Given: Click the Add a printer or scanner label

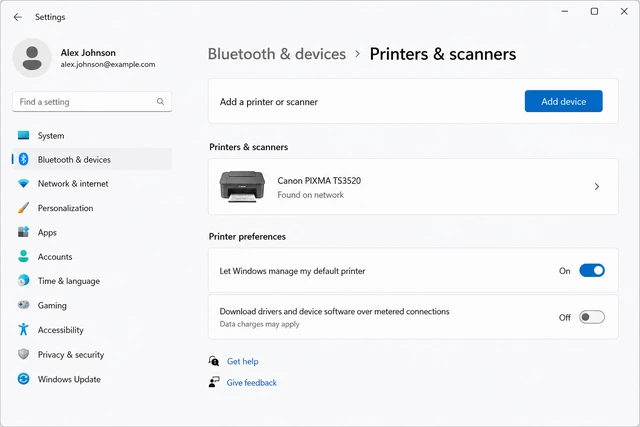Looking at the screenshot, I should point(269,102).
